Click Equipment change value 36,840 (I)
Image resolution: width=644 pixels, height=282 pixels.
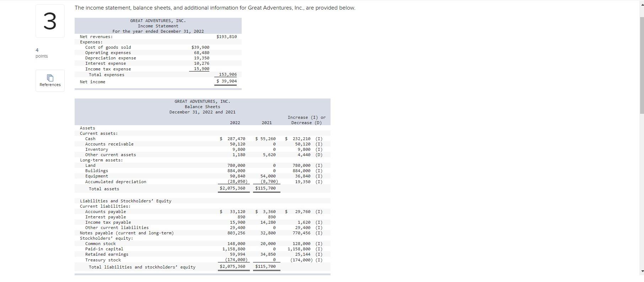pos(309,176)
